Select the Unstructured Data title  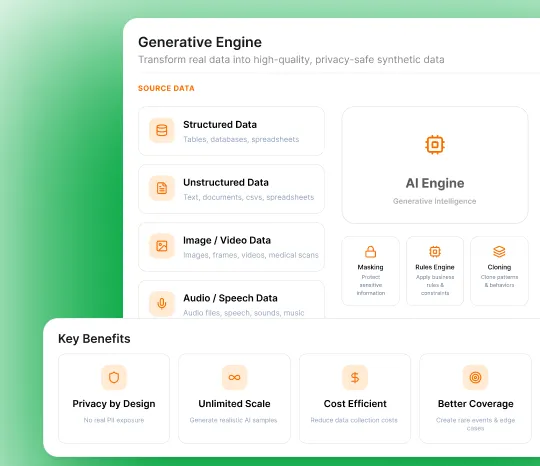pos(226,183)
